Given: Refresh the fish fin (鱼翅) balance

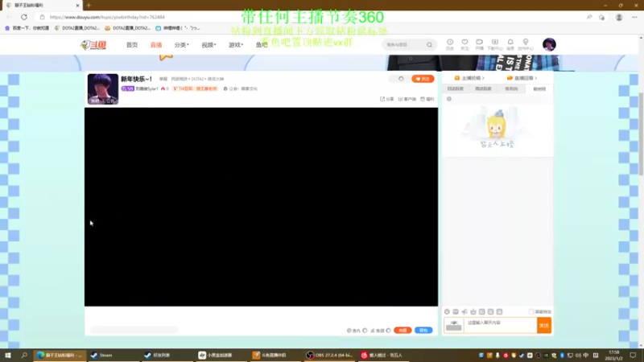Looking at the screenshot, I should 388,331.
